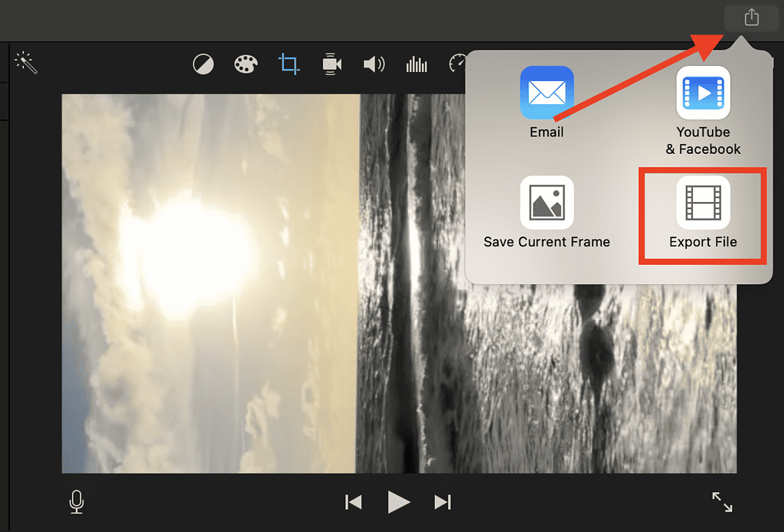784x532 pixels.
Task: Select the crop tool
Action: 289,64
